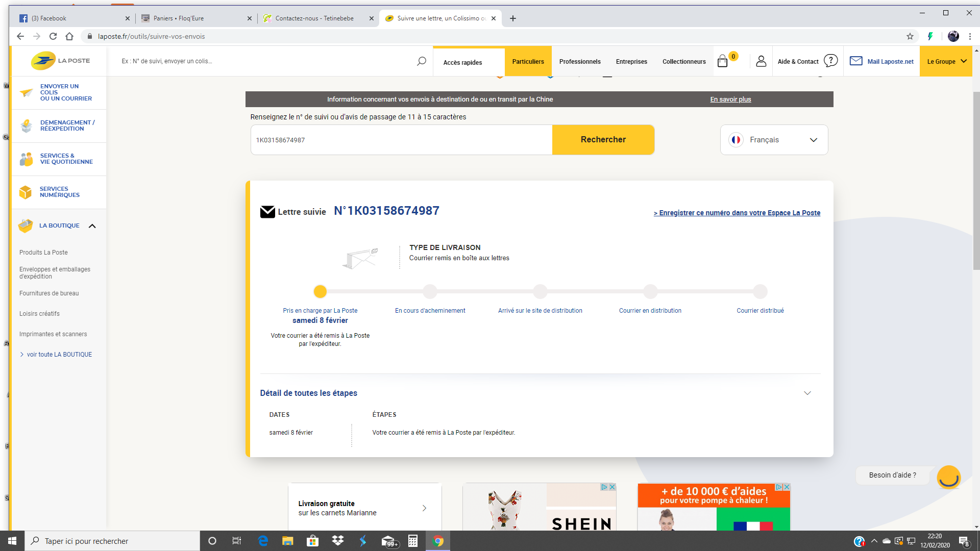Click the chat assistant bubble icon
Image resolution: width=980 pixels, height=551 pixels.
click(x=948, y=477)
